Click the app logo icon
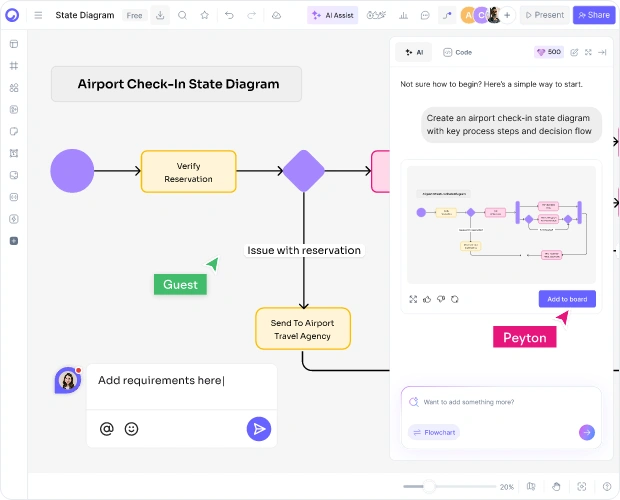Screen dimensions: 620x500 12,15
